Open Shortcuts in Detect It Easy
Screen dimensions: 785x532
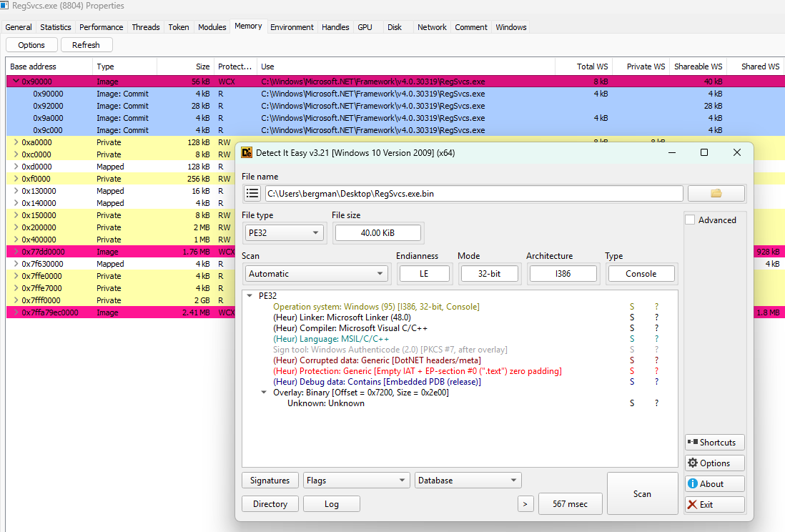(x=714, y=443)
